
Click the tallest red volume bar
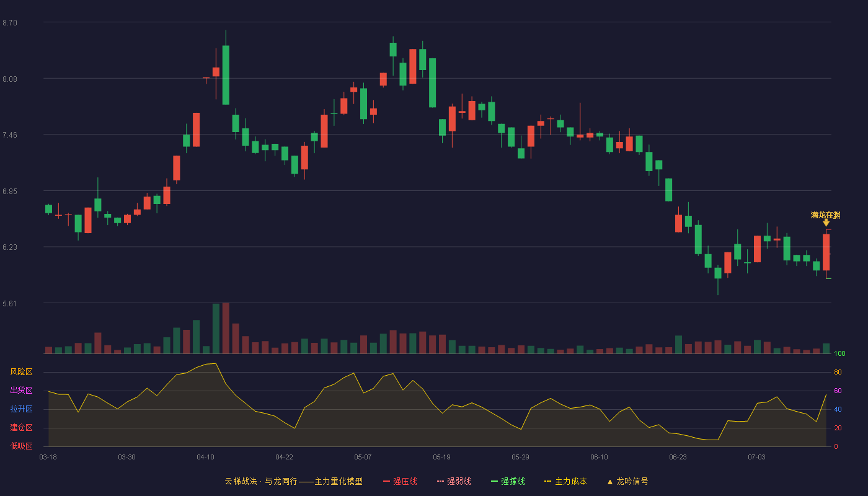pyautogui.click(x=226, y=328)
